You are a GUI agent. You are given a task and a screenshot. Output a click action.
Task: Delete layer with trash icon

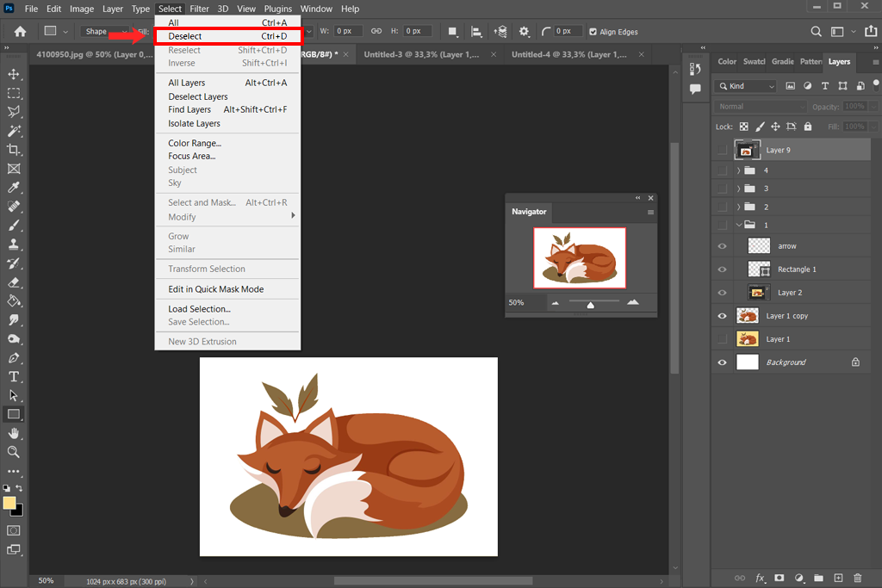click(x=857, y=578)
